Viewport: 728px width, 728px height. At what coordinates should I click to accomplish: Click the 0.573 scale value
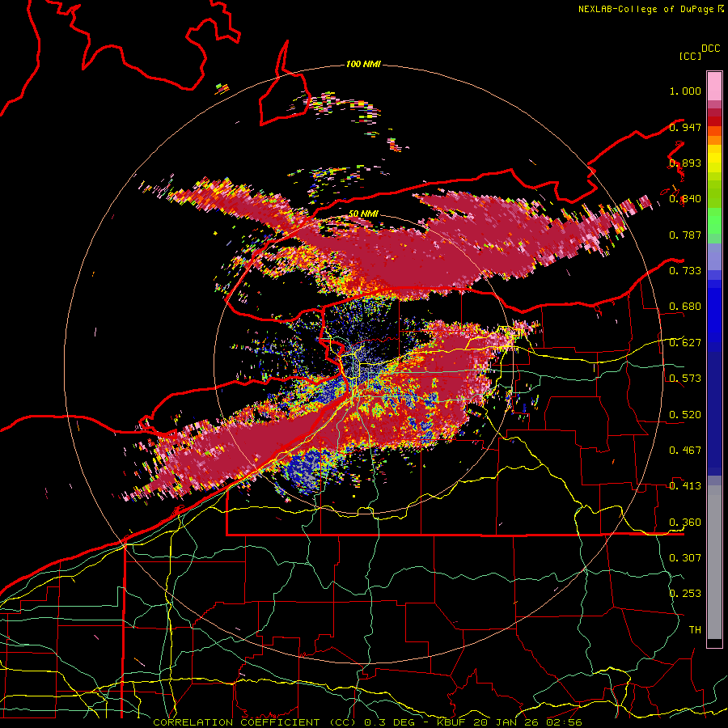pyautogui.click(x=685, y=379)
